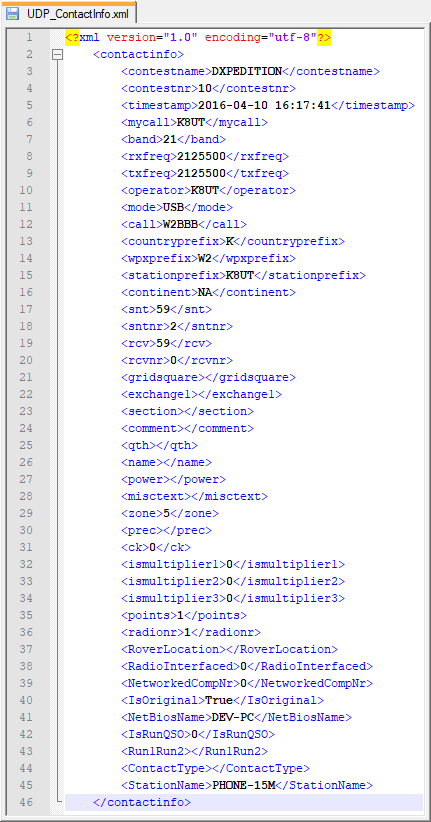Click the empty gridsquare element
Viewport: 431px width, 822px height.
208,377
